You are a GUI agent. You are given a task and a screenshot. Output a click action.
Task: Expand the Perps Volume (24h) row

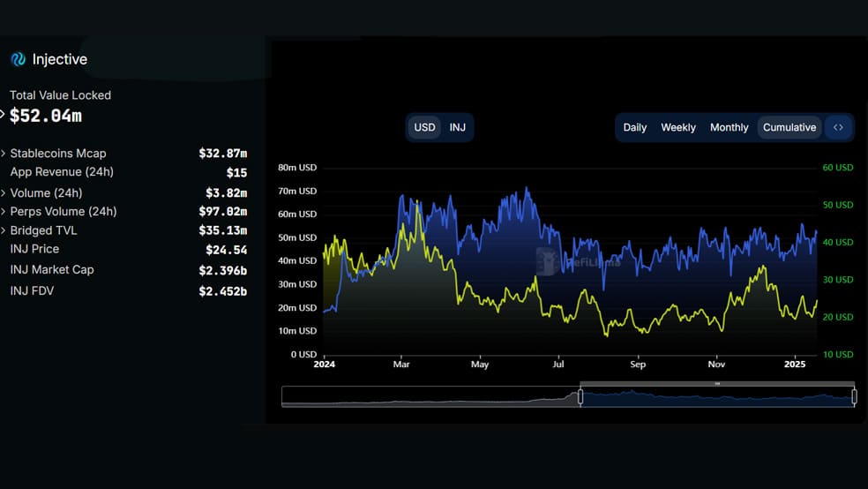4,212
